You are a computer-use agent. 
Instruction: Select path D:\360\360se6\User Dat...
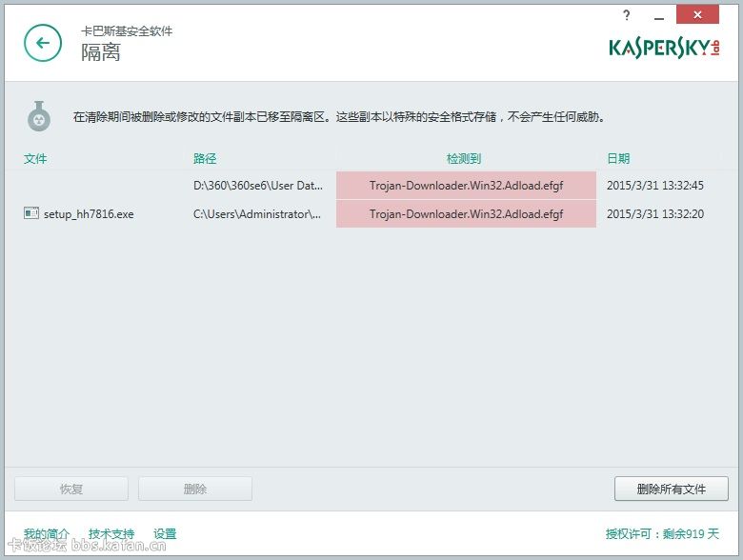click(x=258, y=186)
